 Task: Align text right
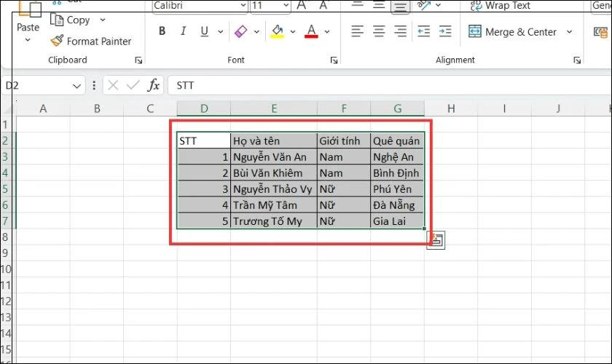400,31
